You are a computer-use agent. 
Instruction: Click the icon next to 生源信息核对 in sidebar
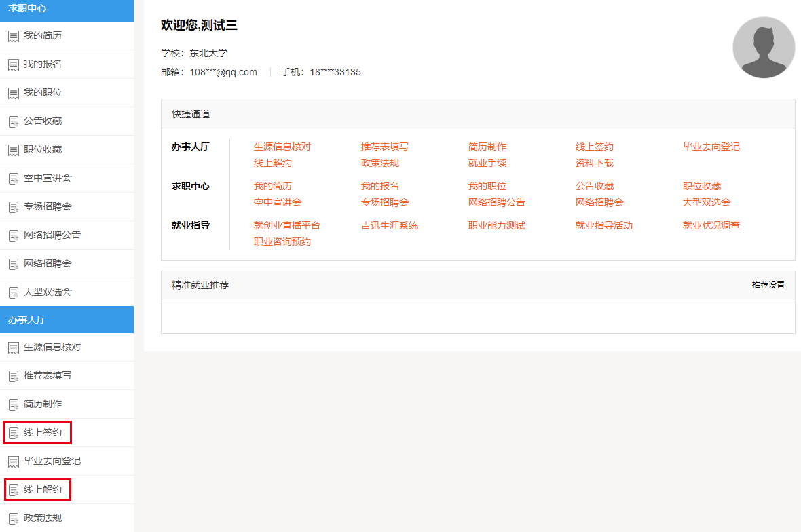point(13,347)
